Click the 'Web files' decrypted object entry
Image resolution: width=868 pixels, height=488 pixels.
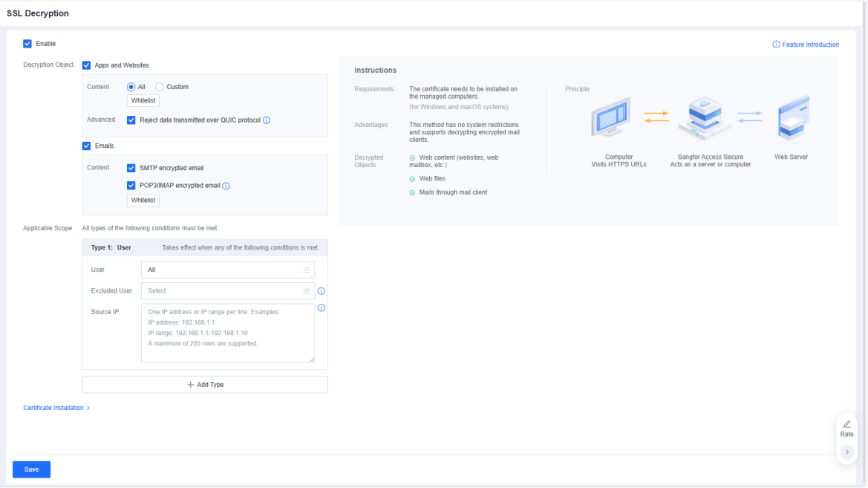click(432, 178)
